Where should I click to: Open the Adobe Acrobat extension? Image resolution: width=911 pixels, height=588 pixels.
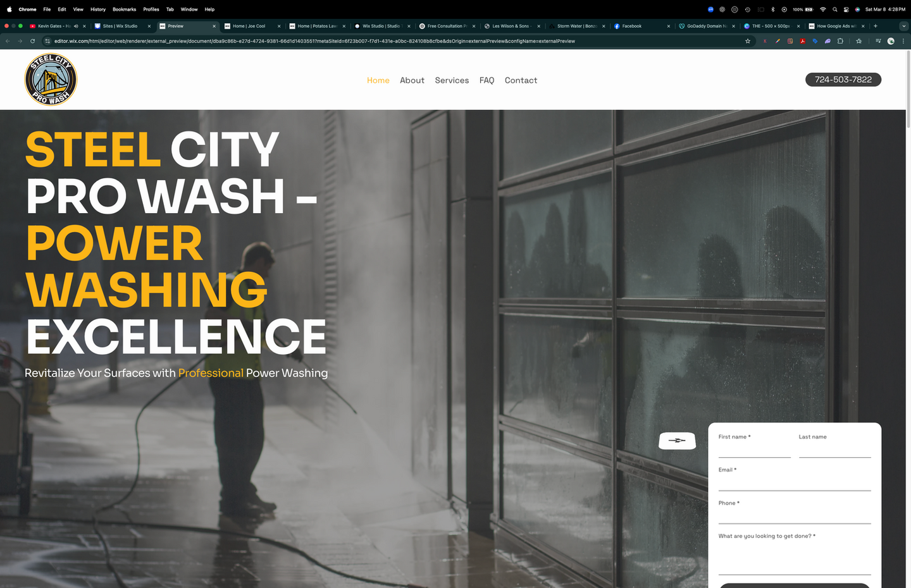803,40
